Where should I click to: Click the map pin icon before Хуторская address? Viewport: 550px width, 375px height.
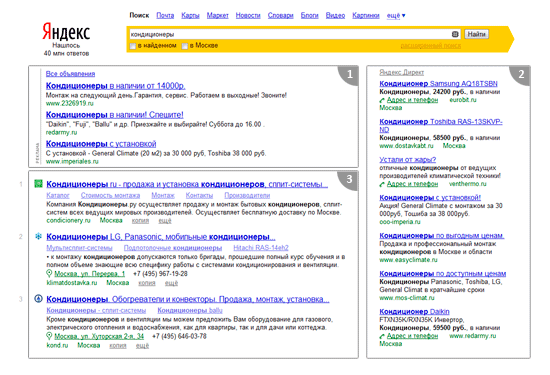pos(49,336)
